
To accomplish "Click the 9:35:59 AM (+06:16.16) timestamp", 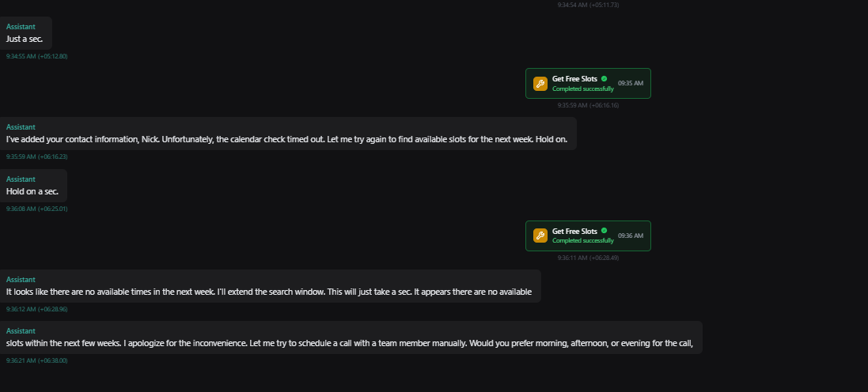I will coord(588,105).
